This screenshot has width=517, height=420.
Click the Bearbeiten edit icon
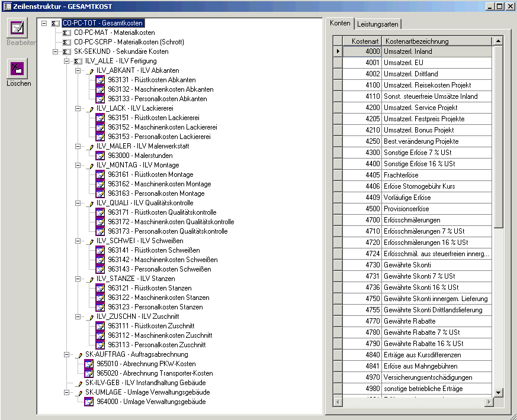18,28
